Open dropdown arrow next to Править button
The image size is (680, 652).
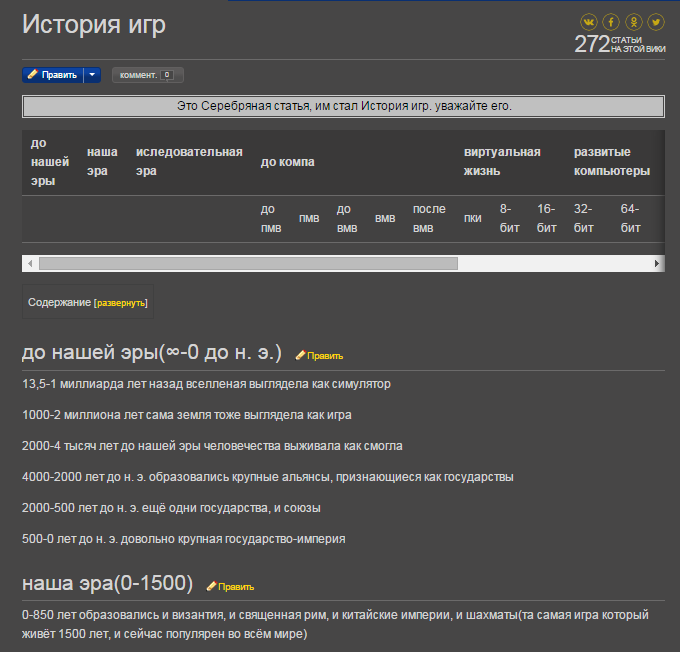[92, 75]
